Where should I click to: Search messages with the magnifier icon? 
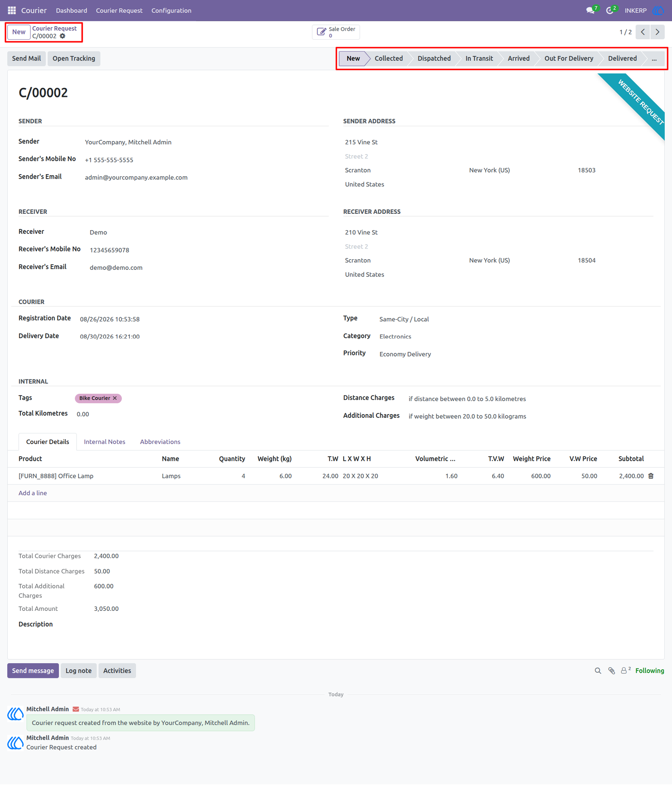[x=598, y=671]
